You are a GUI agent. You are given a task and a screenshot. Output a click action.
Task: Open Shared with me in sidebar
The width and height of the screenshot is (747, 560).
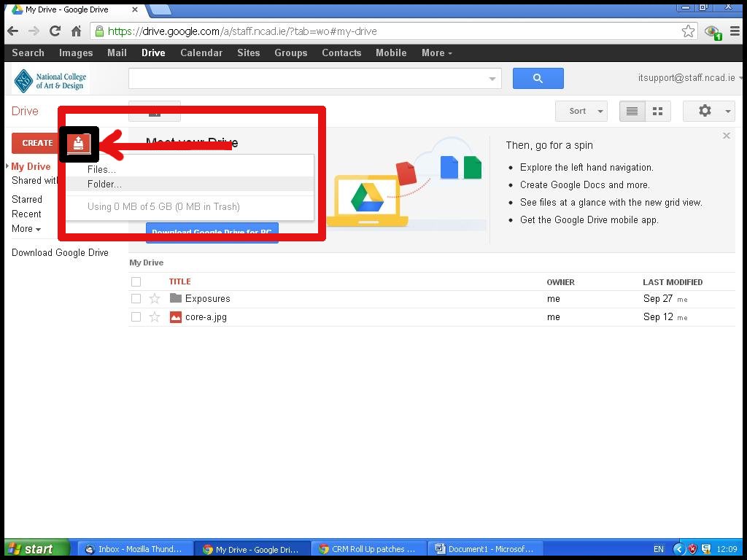[x=34, y=181]
